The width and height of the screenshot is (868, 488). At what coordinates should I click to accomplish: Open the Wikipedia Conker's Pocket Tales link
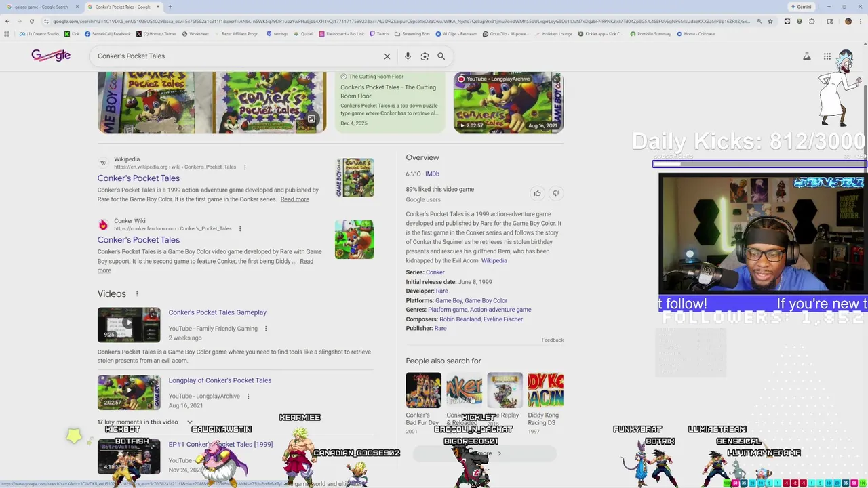(x=138, y=178)
